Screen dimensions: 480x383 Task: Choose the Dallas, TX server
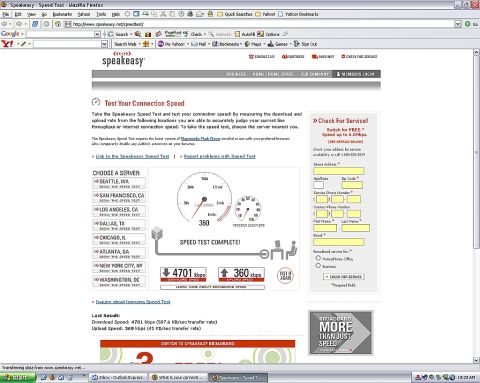pos(119,225)
